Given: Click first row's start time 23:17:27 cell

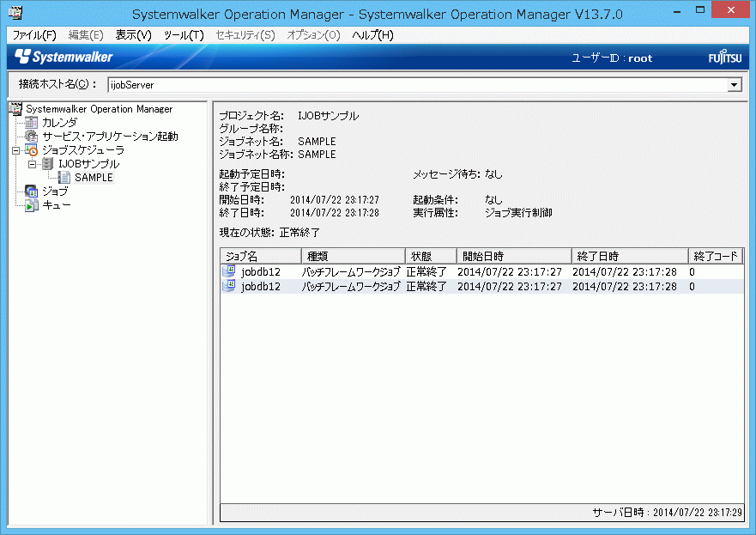Looking at the screenshot, I should click(x=510, y=271).
